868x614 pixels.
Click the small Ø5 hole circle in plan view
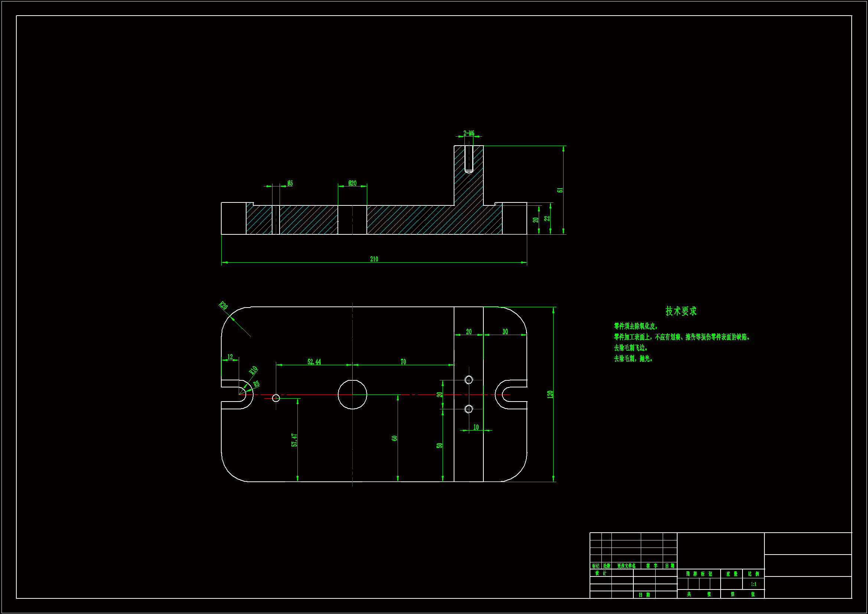point(276,398)
